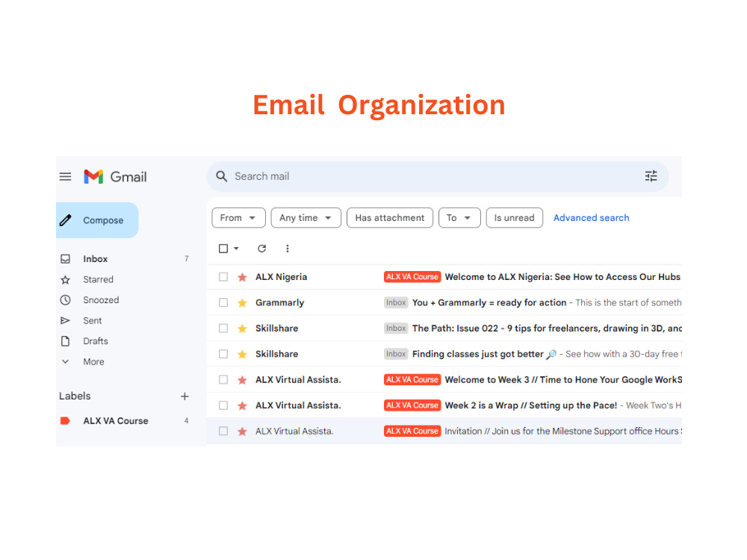
Task: Check the Invitation Milestone email checkbox
Action: 223,431
